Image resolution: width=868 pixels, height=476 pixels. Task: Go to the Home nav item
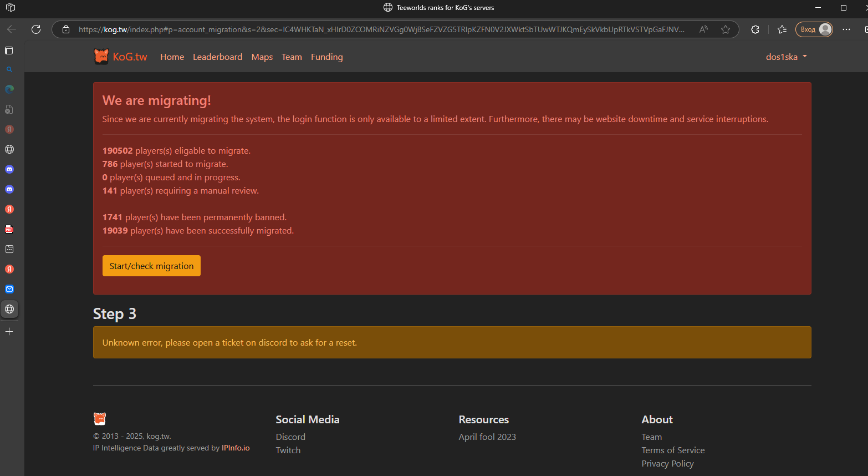pos(172,57)
